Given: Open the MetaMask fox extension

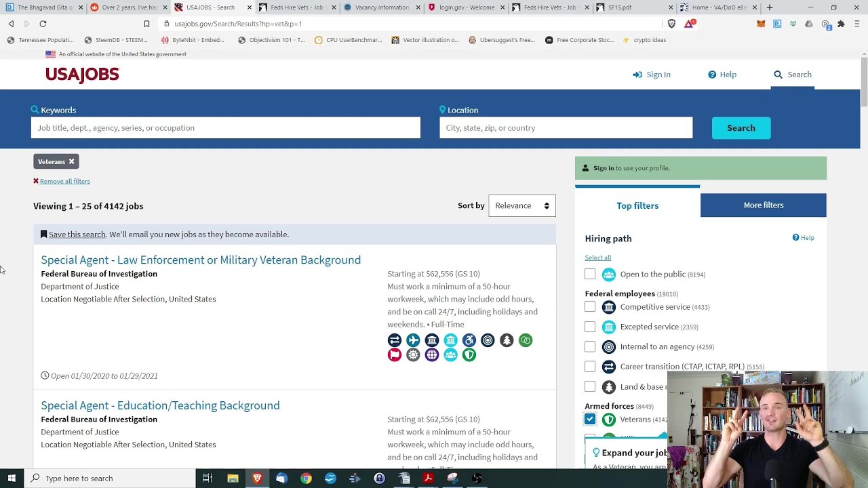Looking at the screenshot, I should tap(761, 24).
